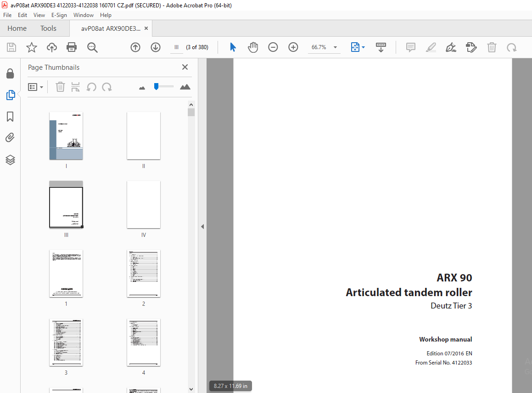The image size is (532, 393).
Task: Rotate pages counterclockwise in thumbnails
Action: (91, 87)
